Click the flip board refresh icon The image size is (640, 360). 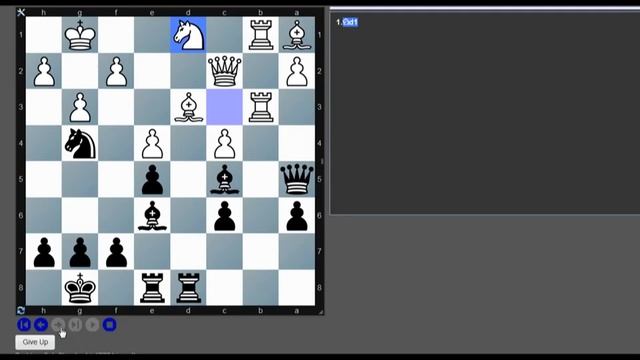21,311
